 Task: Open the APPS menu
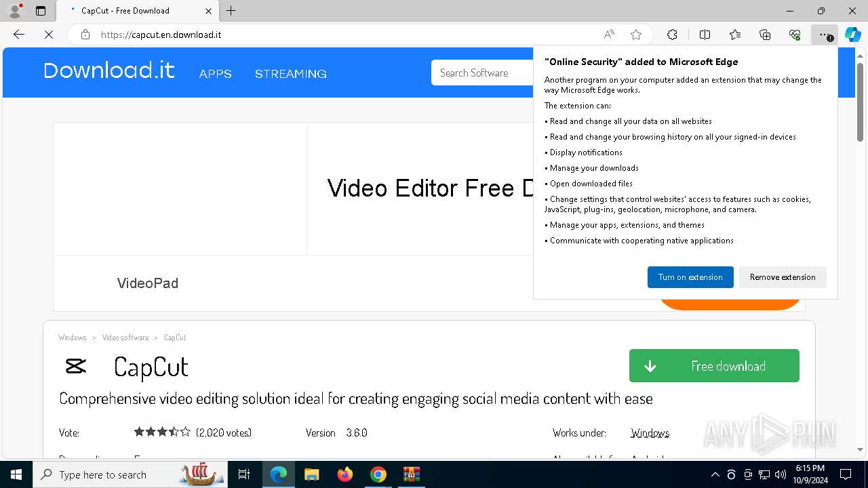216,74
